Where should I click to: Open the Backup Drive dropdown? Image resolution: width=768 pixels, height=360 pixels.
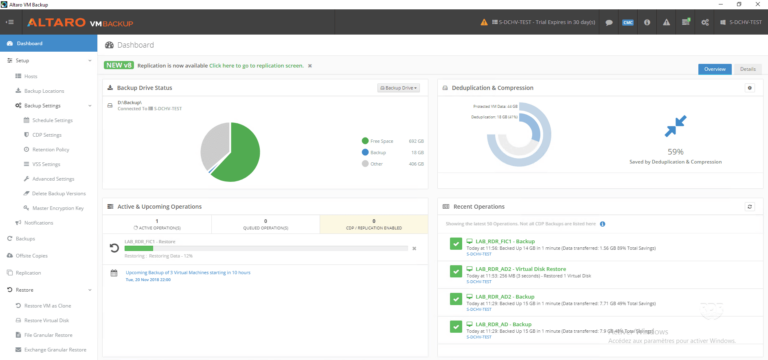coord(398,88)
